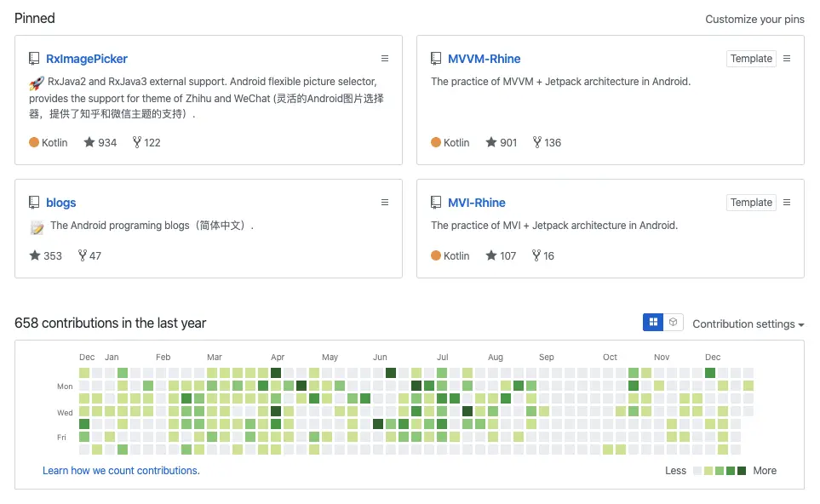Click the darkest green legend swatch
820x504 pixels.
click(742, 471)
